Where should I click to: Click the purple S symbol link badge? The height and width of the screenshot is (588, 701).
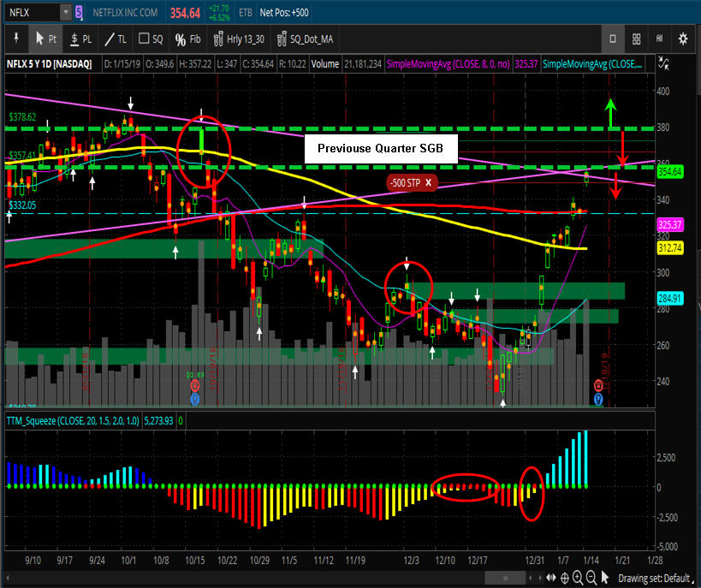(x=80, y=12)
